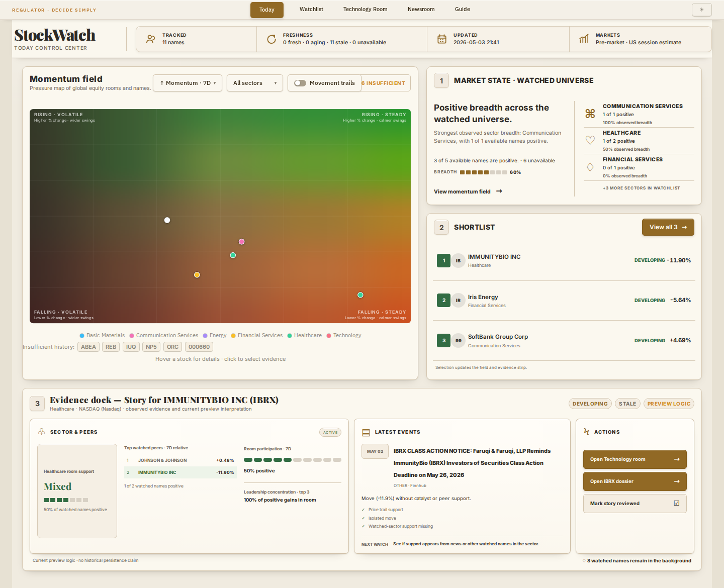Check the Mark story reviewed checkbox
Screen dimensions: 724x588
[x=677, y=503]
